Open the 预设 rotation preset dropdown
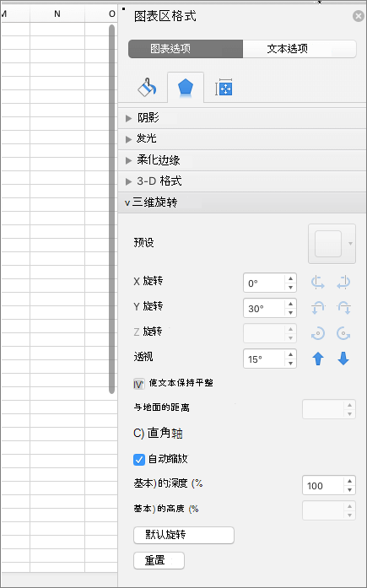This screenshot has width=367, height=588. click(332, 244)
